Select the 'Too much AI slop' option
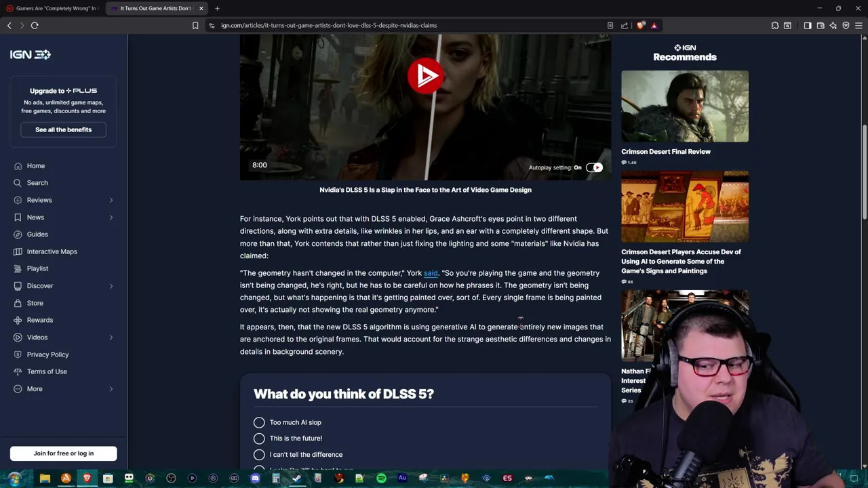 click(259, 422)
